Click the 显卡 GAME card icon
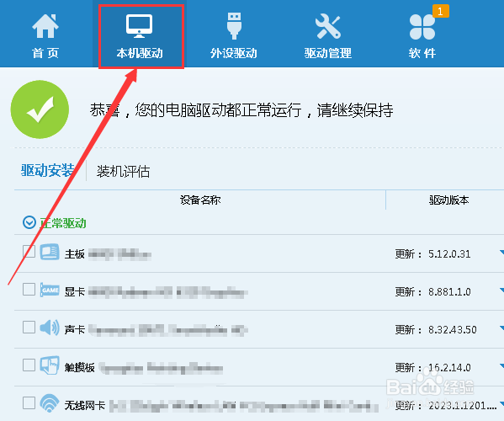This screenshot has height=421, width=504. point(50,290)
